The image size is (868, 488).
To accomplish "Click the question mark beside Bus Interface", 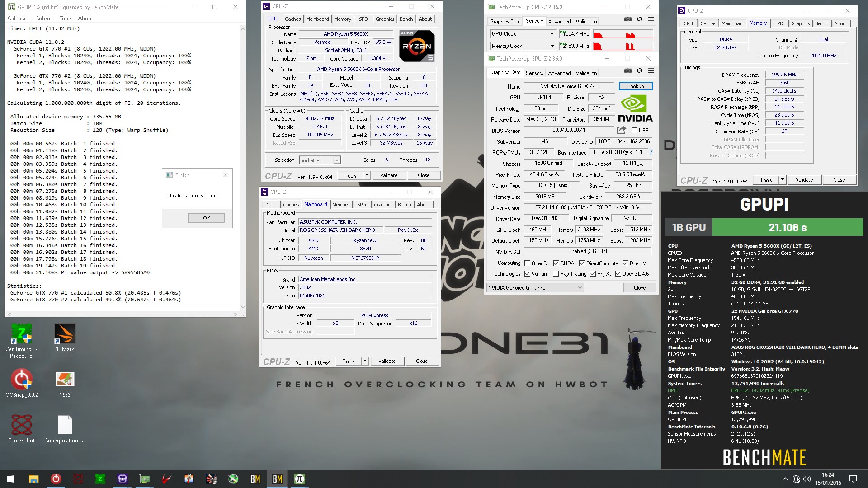I will (x=651, y=153).
